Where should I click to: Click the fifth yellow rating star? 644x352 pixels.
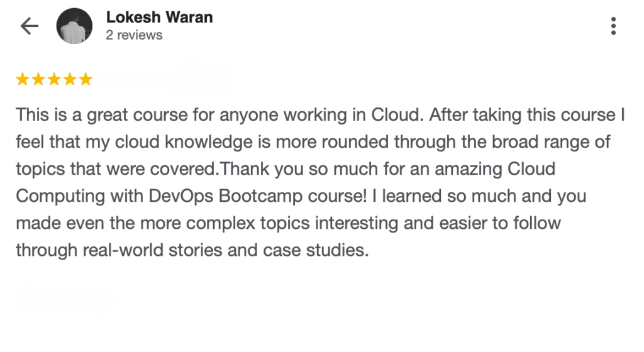coord(86,79)
